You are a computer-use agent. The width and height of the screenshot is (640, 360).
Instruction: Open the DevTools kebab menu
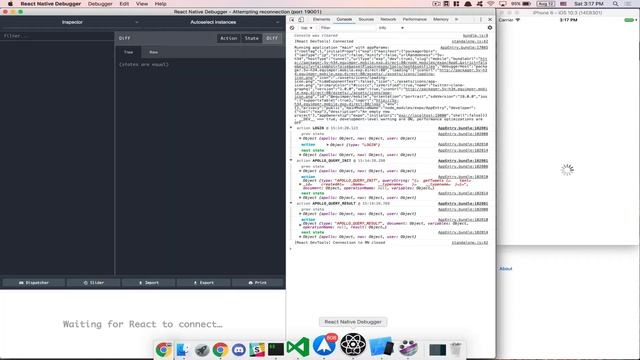point(481,20)
